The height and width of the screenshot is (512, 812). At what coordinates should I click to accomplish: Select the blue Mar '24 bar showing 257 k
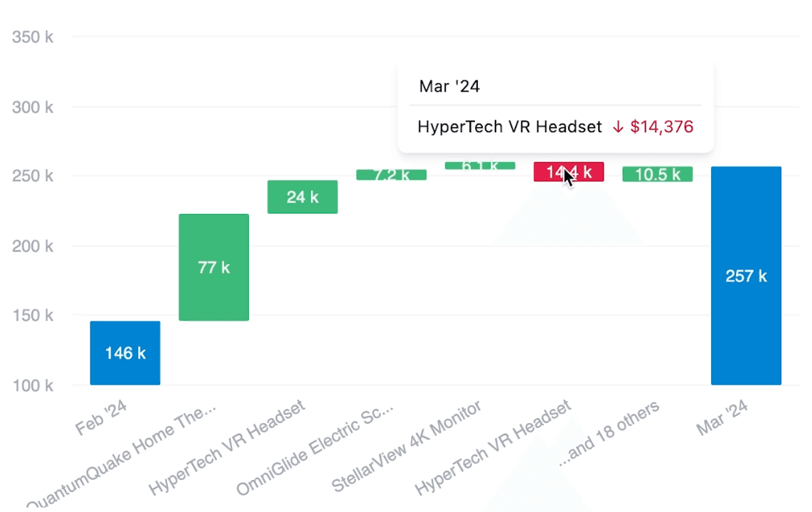point(746,276)
